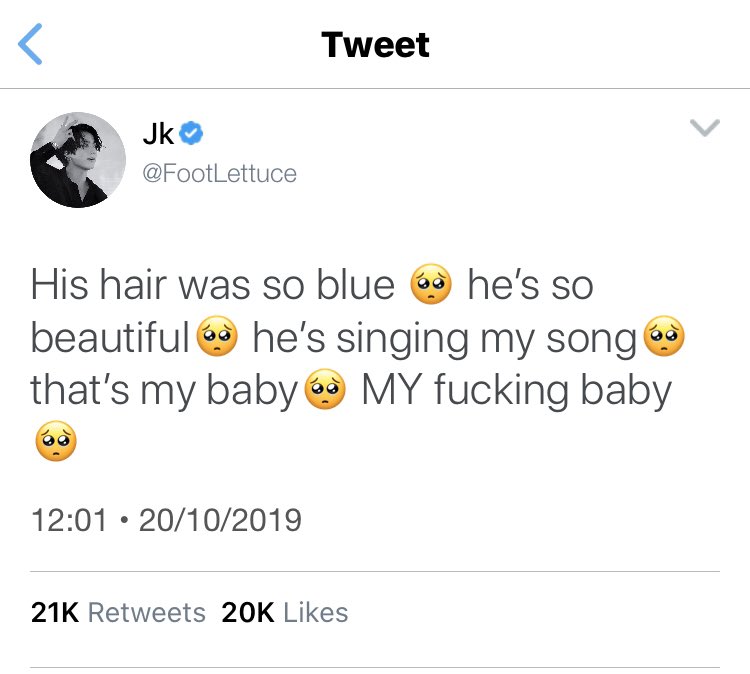Click the Tweet header title
Viewport: 750px width, 674px height.
[375, 44]
